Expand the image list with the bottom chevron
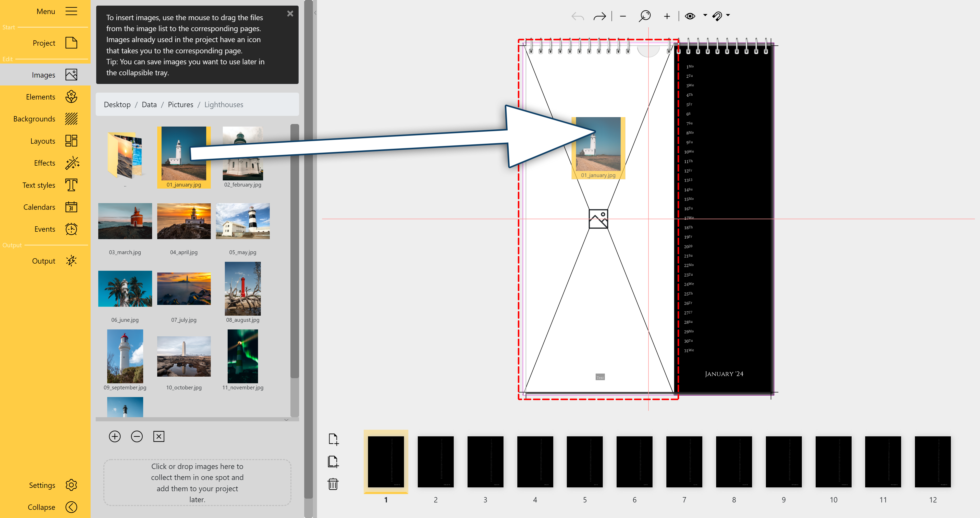Image resolution: width=980 pixels, height=518 pixels. point(286,420)
